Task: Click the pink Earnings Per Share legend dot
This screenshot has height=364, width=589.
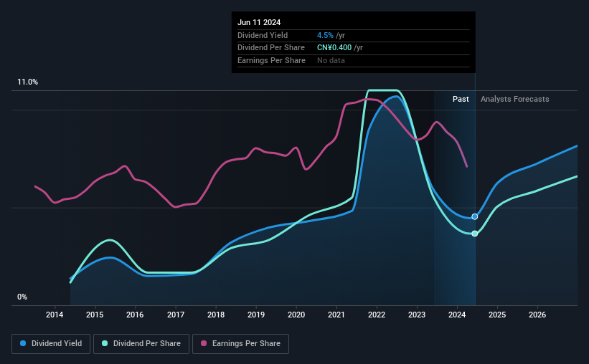Action: [x=204, y=343]
